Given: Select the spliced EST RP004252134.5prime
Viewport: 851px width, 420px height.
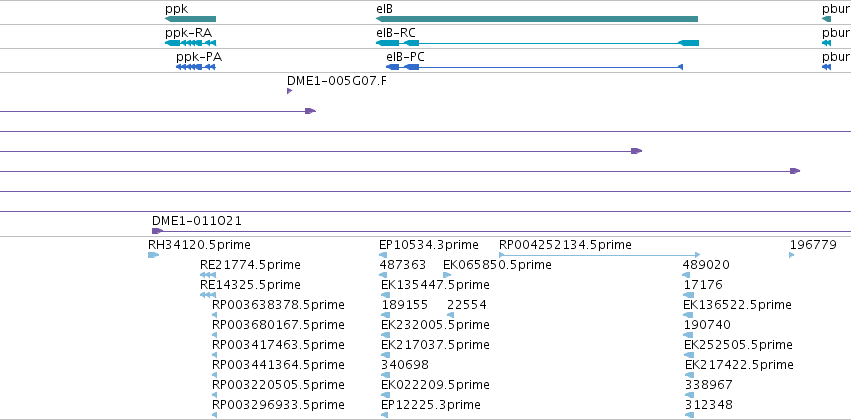Looking at the screenshot, I should click(600, 255).
